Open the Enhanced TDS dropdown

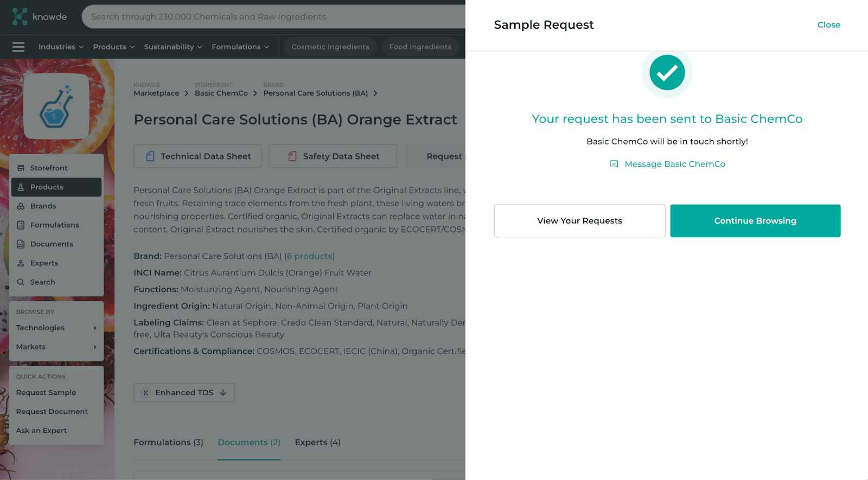(x=184, y=392)
